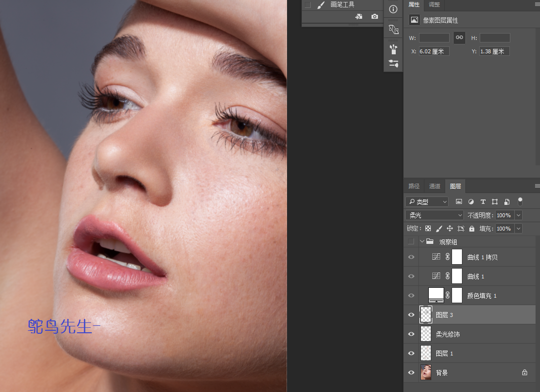Create new document from current history state
The image size is (540, 392).
pyautogui.click(x=359, y=16)
